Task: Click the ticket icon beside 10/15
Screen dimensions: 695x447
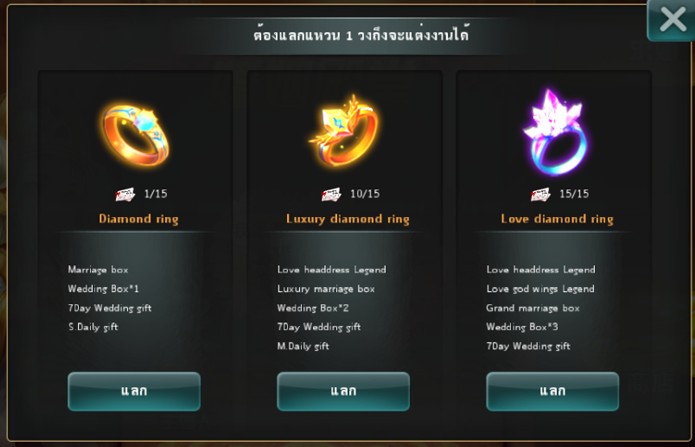Action: (x=332, y=194)
